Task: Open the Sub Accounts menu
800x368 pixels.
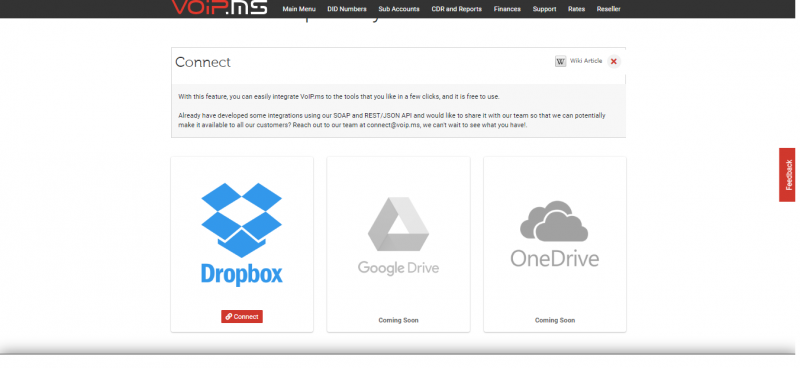Action: 399,9
